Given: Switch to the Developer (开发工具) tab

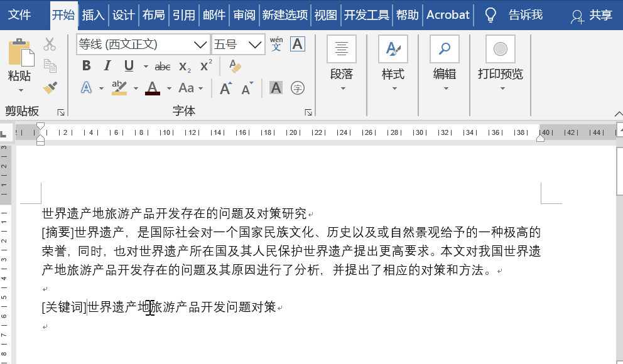Looking at the screenshot, I should 366,14.
